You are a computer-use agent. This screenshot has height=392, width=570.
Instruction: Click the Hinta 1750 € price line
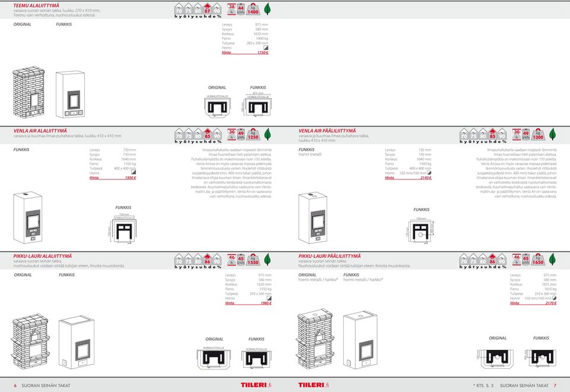(x=245, y=52)
